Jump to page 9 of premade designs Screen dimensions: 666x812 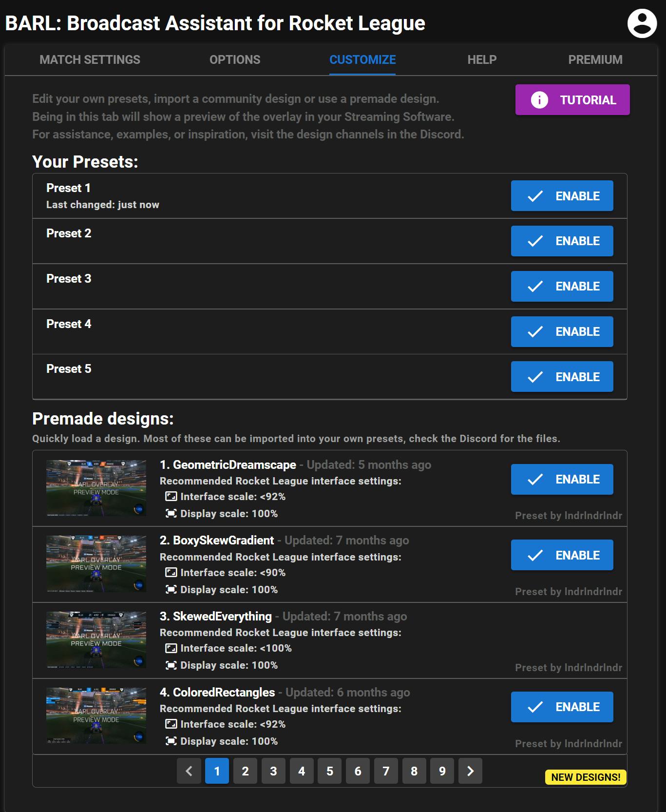442,771
